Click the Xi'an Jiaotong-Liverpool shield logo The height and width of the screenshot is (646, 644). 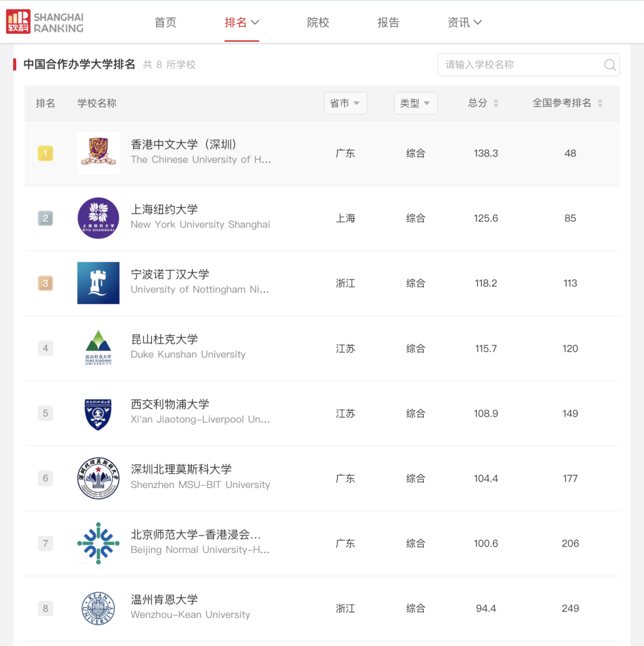click(98, 414)
